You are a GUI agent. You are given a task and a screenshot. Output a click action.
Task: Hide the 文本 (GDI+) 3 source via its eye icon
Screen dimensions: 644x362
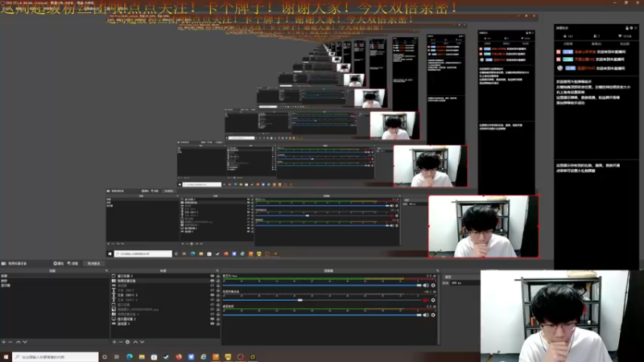(x=213, y=295)
